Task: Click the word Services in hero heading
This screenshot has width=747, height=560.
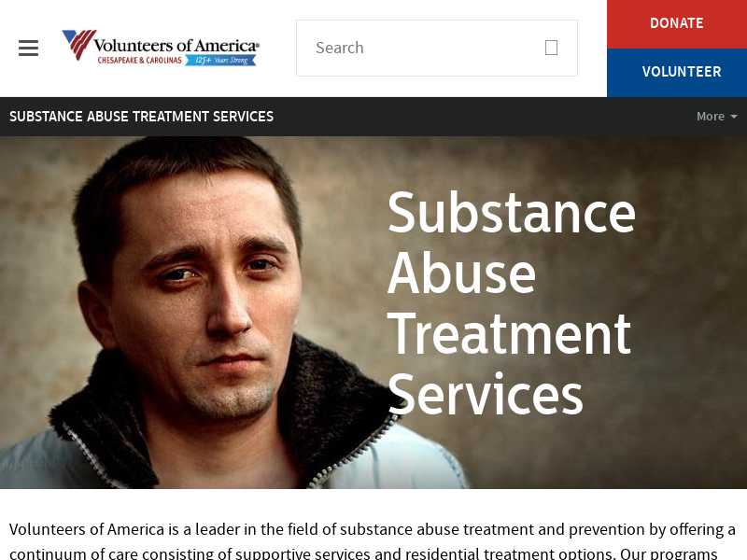Action: coord(485,394)
